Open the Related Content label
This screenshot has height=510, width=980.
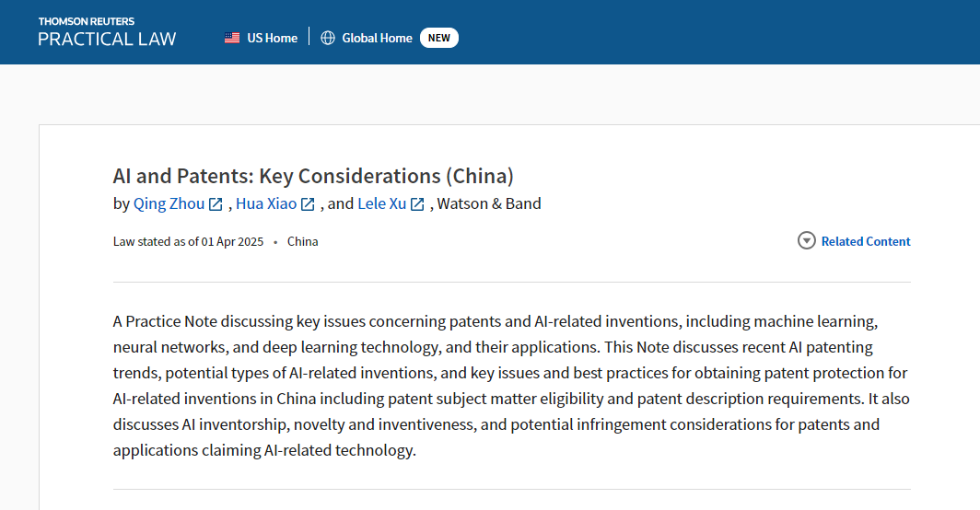[866, 241]
